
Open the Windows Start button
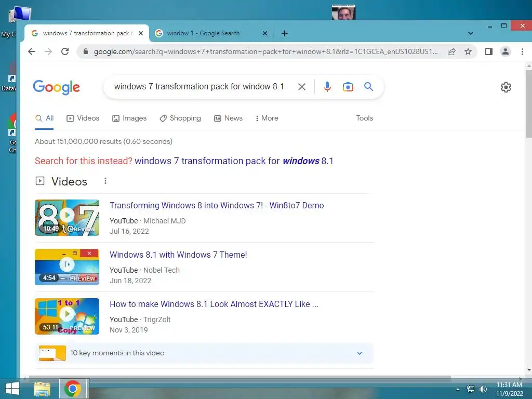12,389
